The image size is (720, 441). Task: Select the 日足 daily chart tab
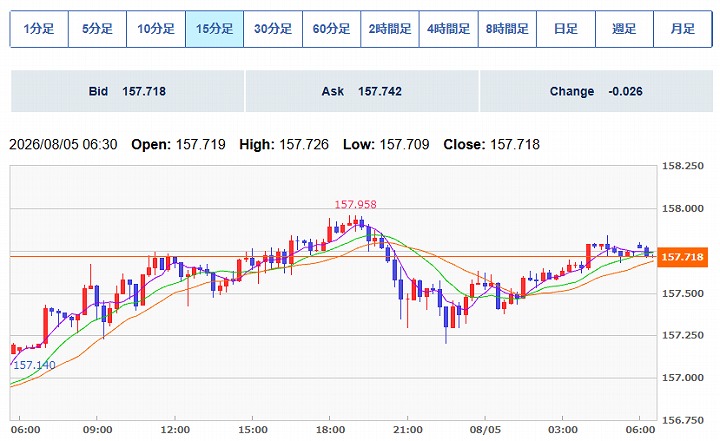566,29
